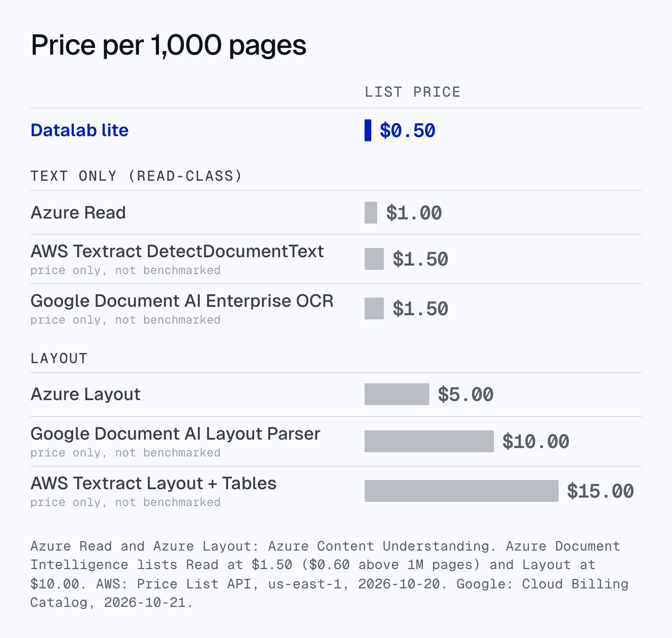672x638 pixels.
Task: Click the gray bar in Google Enterprise OCR row
Action: pyautogui.click(x=374, y=308)
